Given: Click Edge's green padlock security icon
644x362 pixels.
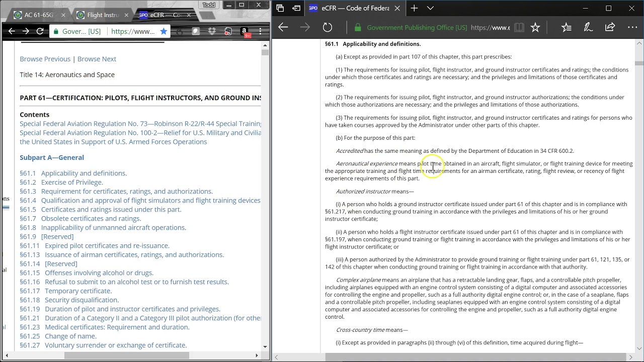Looking at the screenshot, I should pos(358,28).
